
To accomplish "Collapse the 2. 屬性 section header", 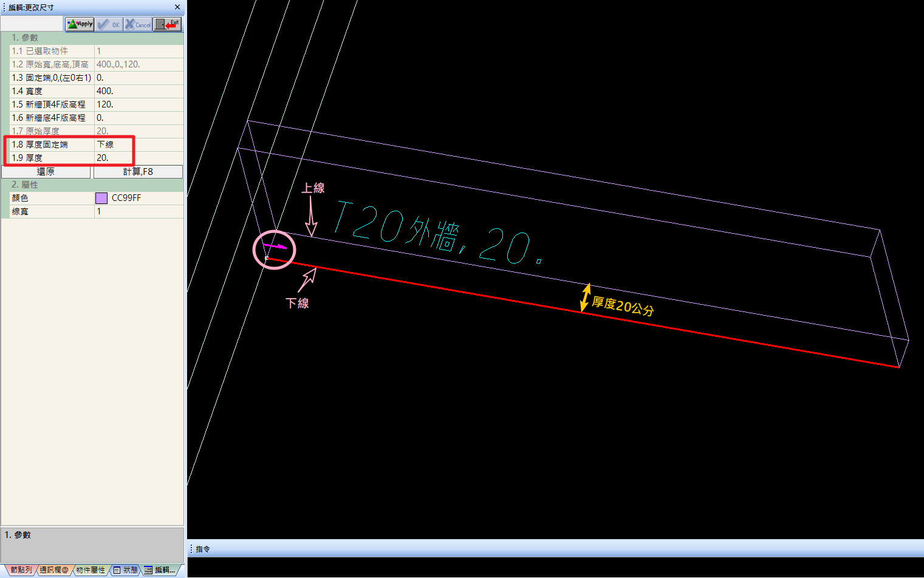I will [x=92, y=185].
